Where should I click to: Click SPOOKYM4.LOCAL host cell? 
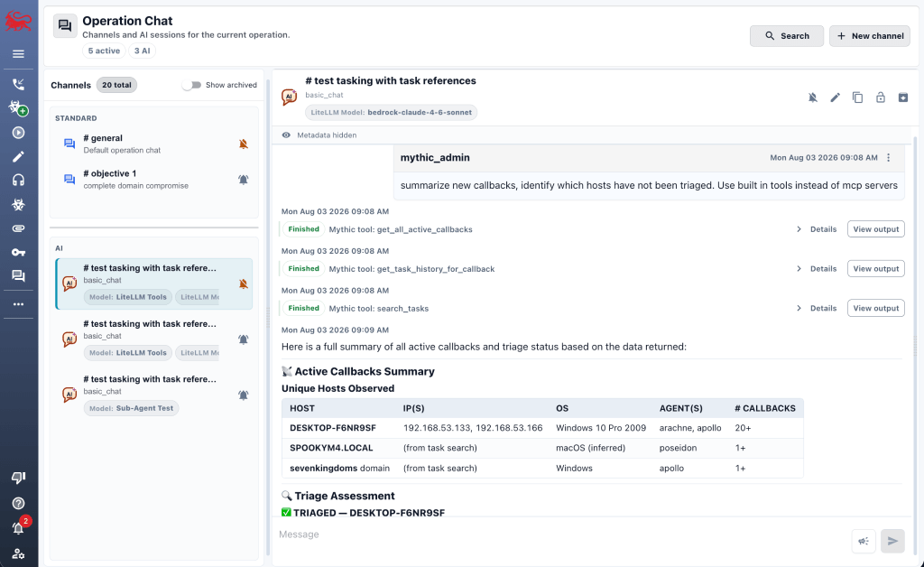coord(331,448)
